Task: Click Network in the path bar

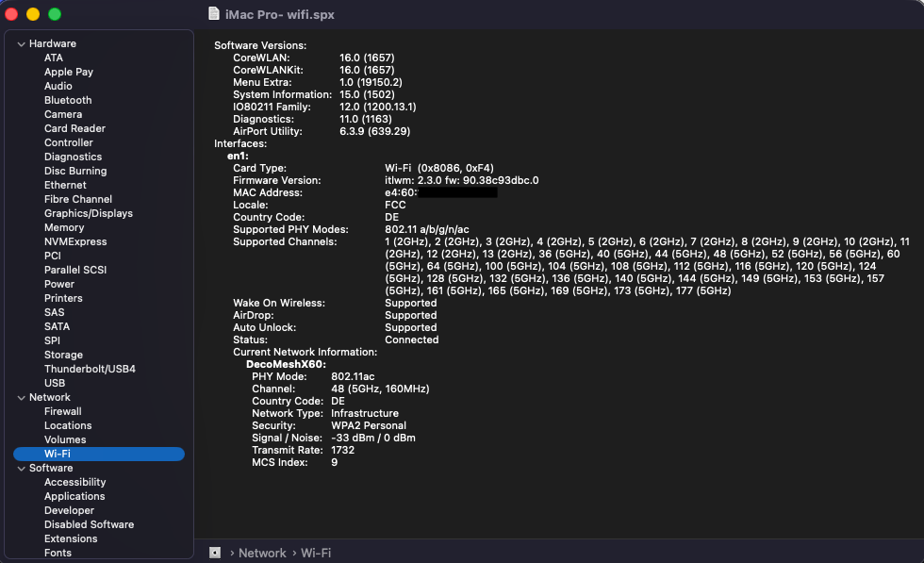Action: point(262,553)
